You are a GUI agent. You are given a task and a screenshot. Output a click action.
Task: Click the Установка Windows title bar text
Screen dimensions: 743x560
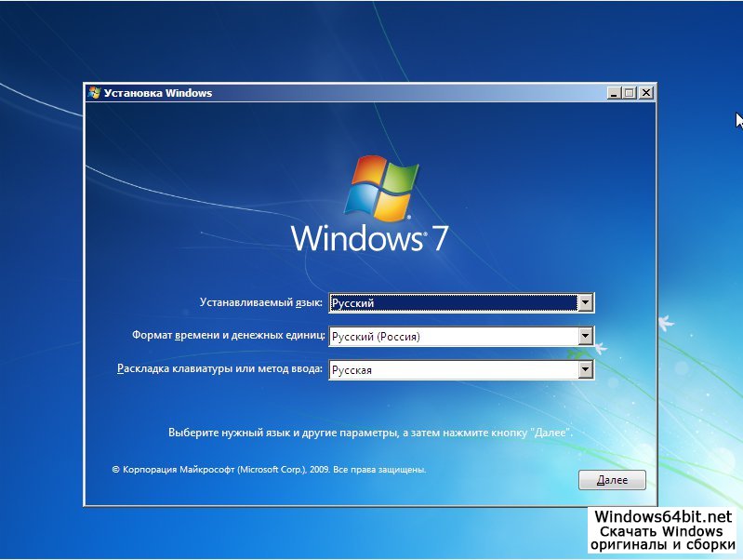click(158, 93)
